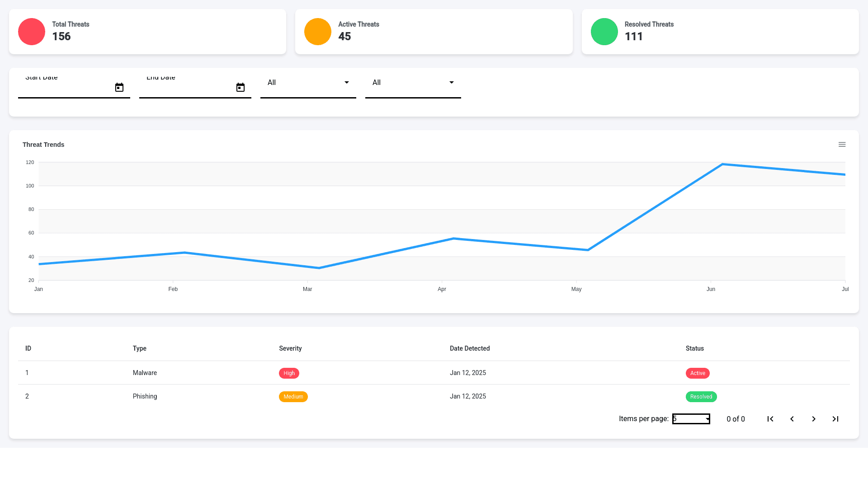Open the End Date calendar picker
Screen dimensions: 868x488
click(241, 87)
